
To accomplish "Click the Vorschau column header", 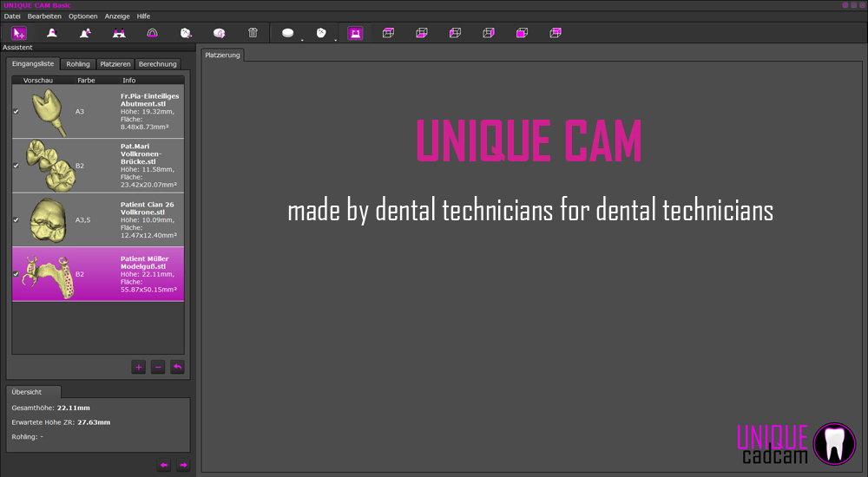I will click(38, 81).
